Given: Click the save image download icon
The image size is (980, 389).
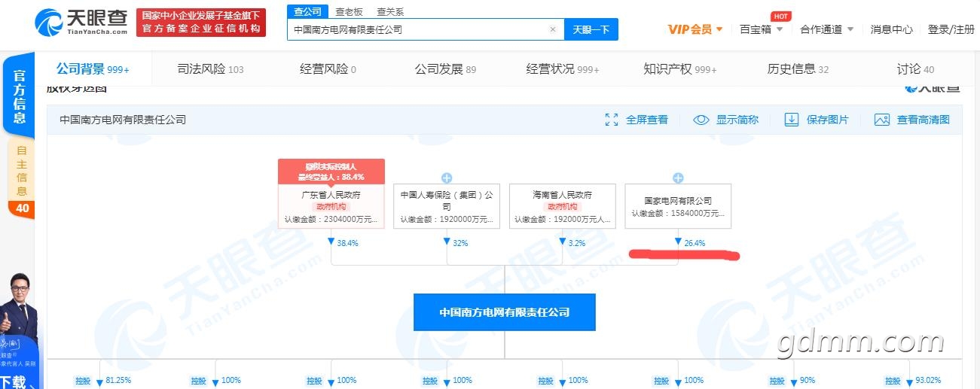Looking at the screenshot, I should click(x=791, y=120).
